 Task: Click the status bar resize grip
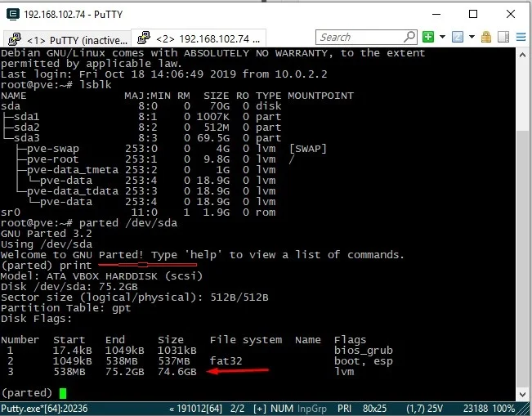524,409
